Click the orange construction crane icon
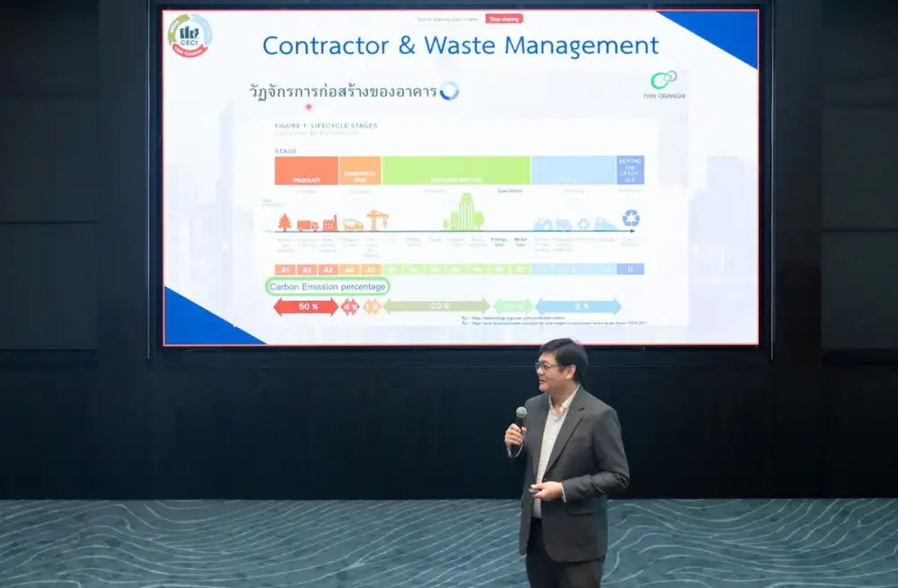The width and height of the screenshot is (898, 588). click(375, 220)
